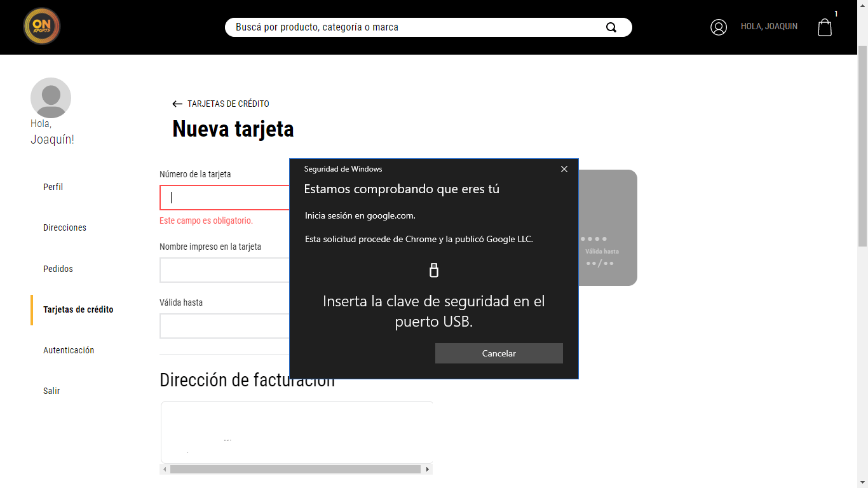The image size is (868, 488).
Task: Open the Direcciones menu item
Action: 65,227
